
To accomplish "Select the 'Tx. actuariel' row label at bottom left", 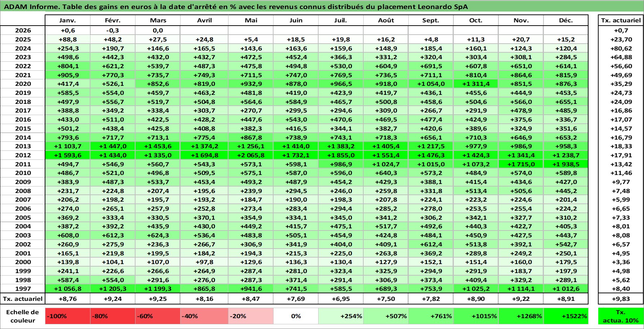I will [23, 299].
